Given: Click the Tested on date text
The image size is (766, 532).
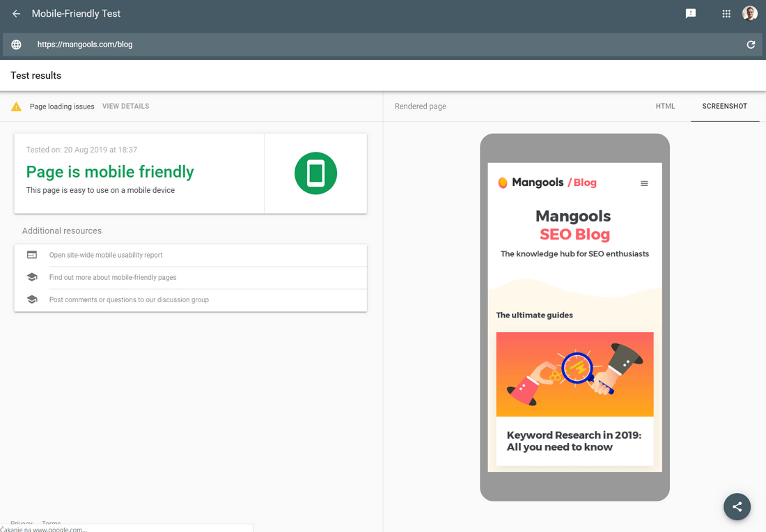Looking at the screenshot, I should coord(81,150).
